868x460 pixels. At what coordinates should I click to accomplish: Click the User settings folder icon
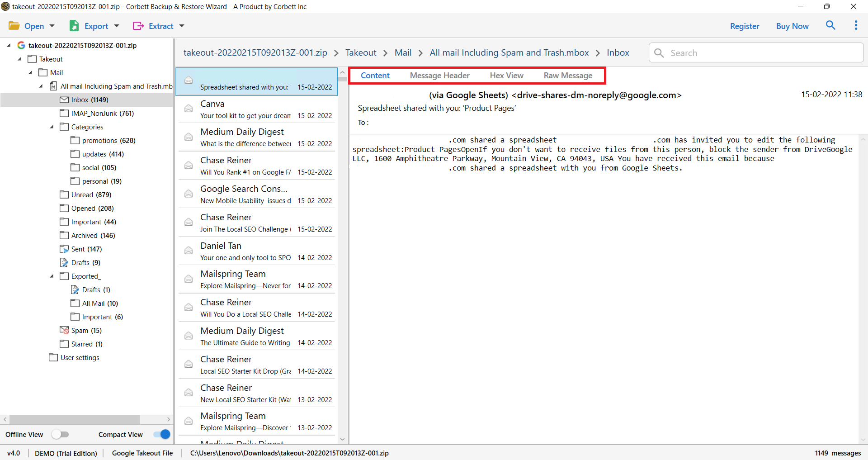coord(53,357)
